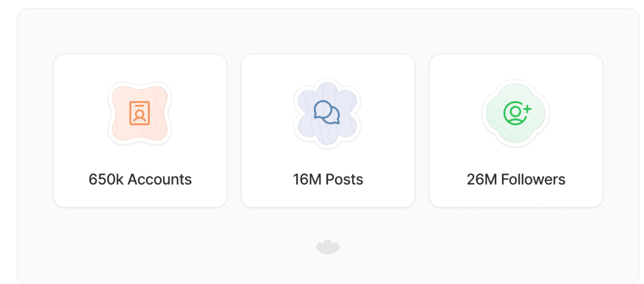This screenshot has height=284, width=644.
Task: Open the 650k Accounts label
Action: 140,180
